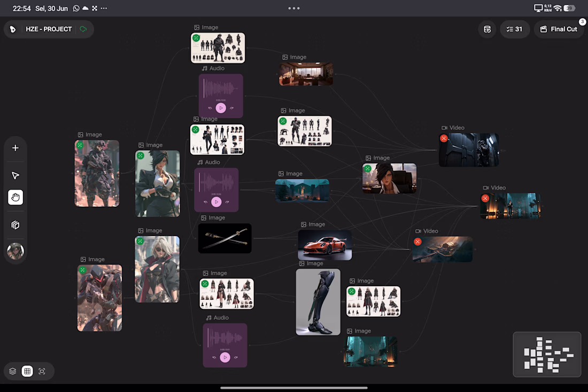Viewport: 588px width, 392px height.
Task: Select the armored robot character sheet node
Action: [x=305, y=131]
